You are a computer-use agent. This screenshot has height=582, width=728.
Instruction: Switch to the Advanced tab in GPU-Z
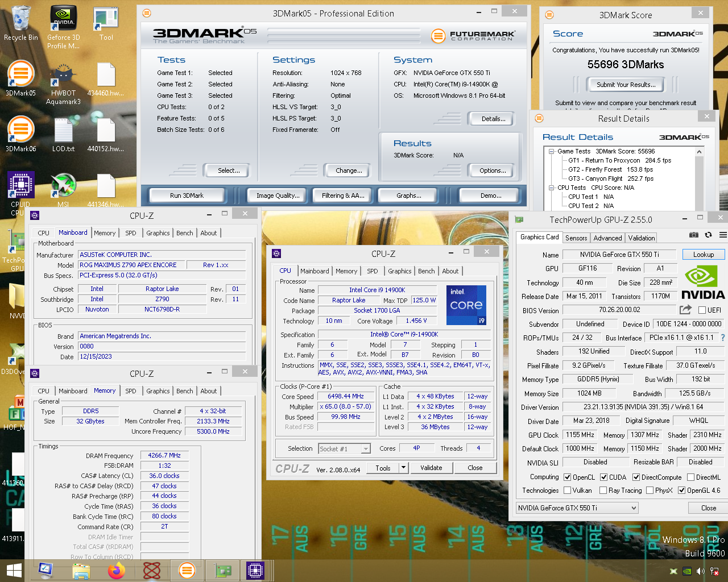[x=607, y=238]
